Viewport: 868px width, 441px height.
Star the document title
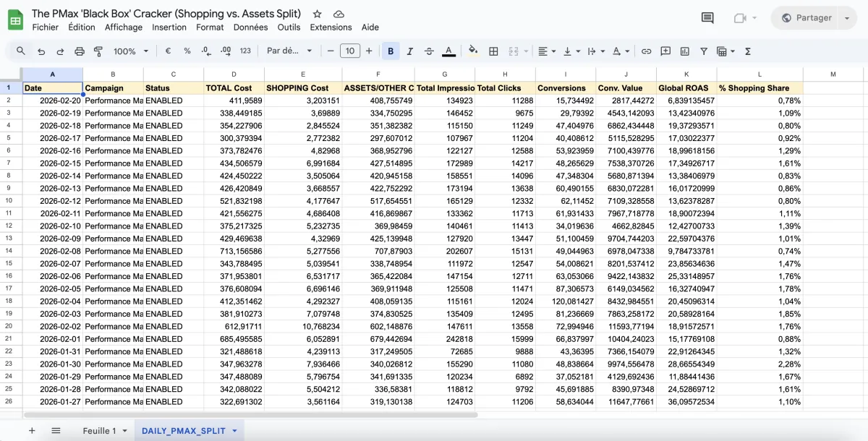317,14
